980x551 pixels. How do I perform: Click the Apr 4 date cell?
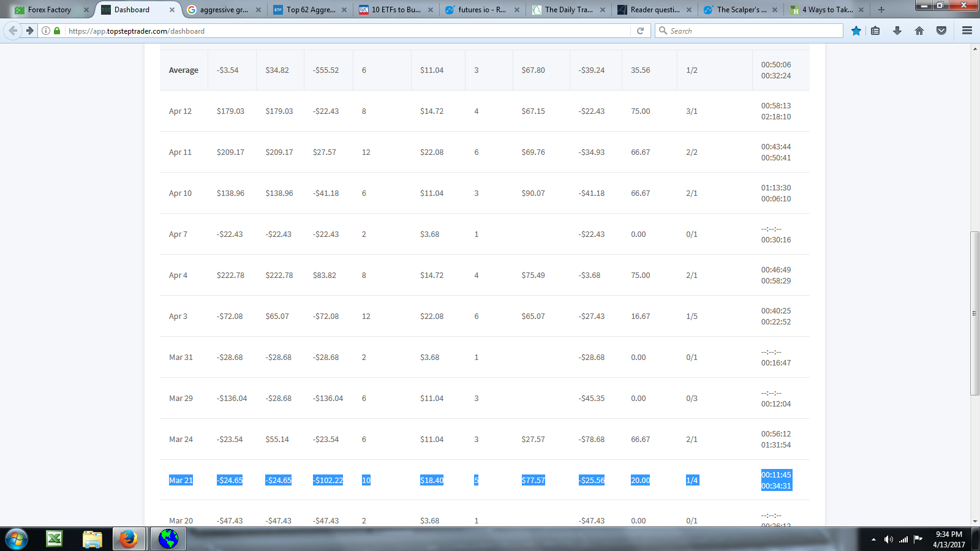178,275
